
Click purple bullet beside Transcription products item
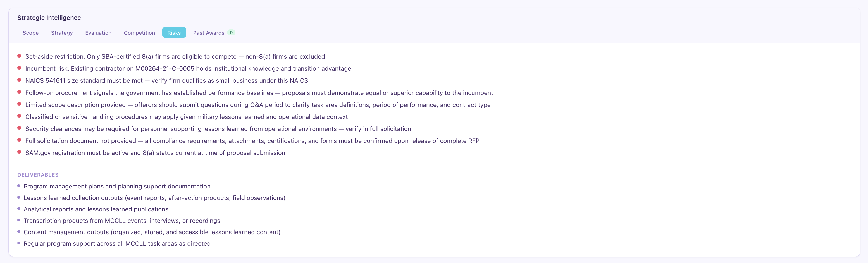pos(19,220)
